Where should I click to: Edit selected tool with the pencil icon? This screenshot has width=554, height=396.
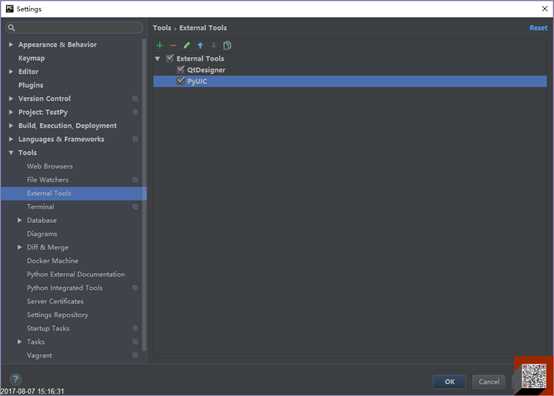point(187,45)
